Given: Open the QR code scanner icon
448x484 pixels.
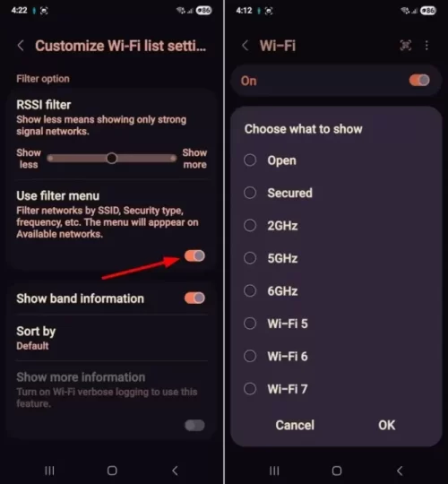Looking at the screenshot, I should coord(405,46).
